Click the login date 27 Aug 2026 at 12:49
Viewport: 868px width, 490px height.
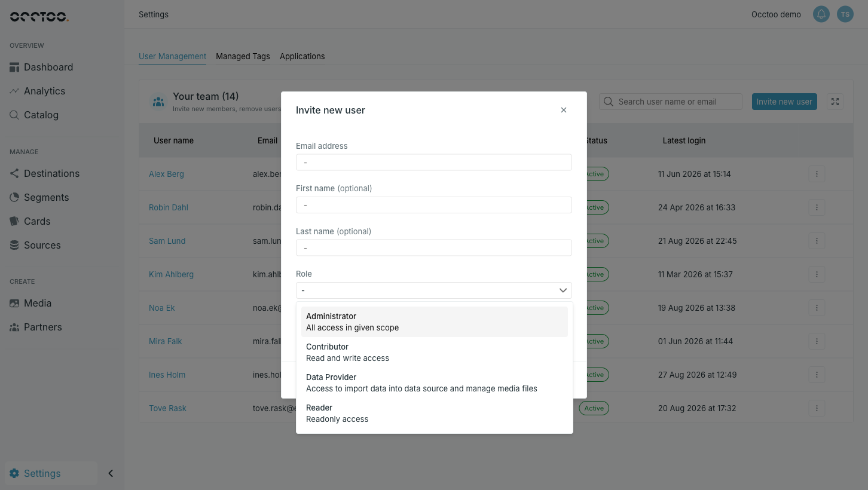697,375
